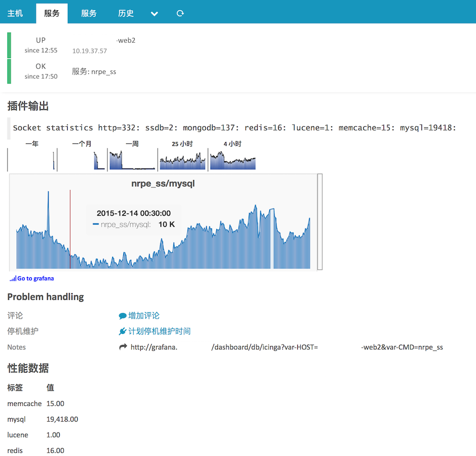Image resolution: width=476 pixels, height=456 pixels.
Task: Click the refresh icon in the tab bar
Action: pyautogui.click(x=180, y=14)
